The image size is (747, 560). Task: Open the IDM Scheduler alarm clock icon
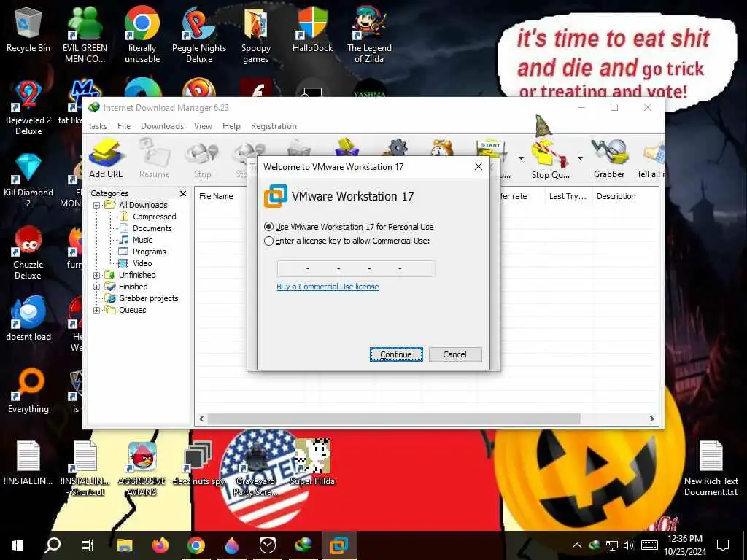pyautogui.click(x=441, y=147)
